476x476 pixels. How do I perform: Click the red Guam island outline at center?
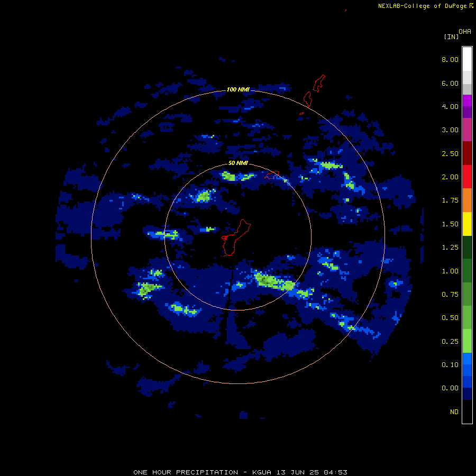(235, 237)
